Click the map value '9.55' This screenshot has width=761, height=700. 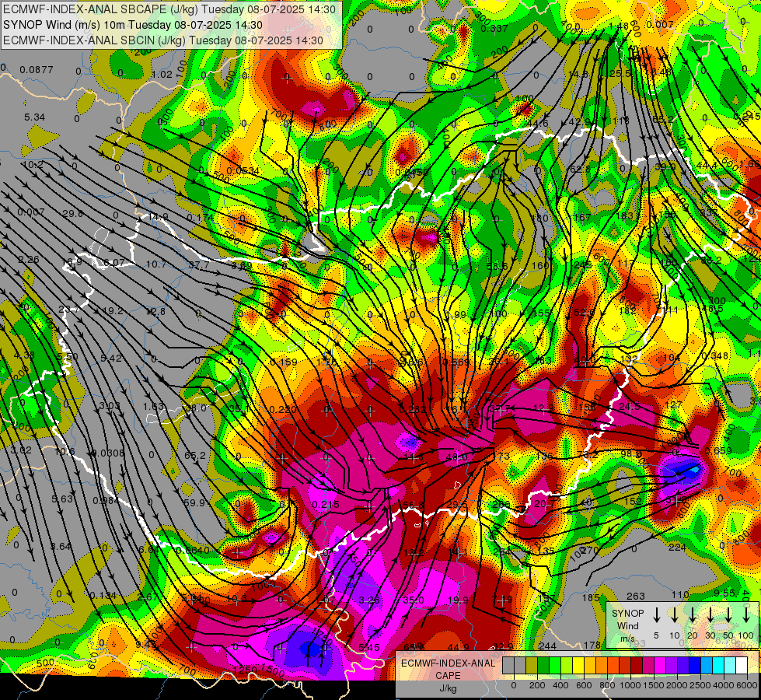click(724, 593)
